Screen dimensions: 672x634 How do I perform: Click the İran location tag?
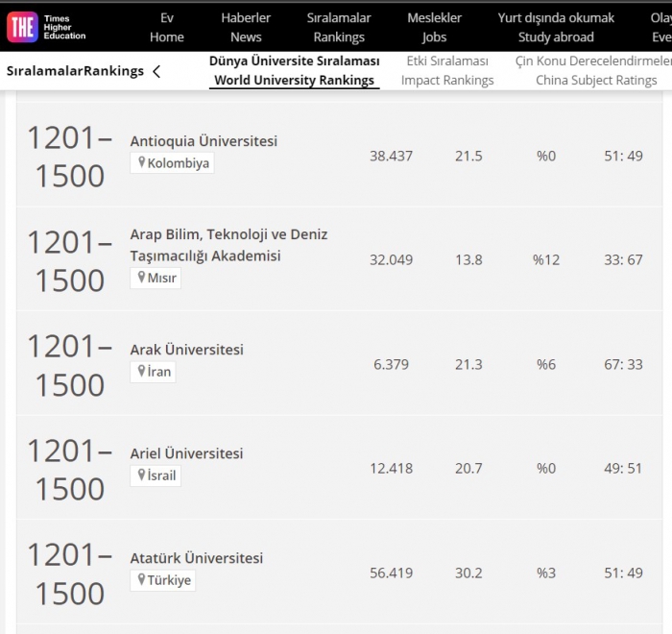coord(153,372)
